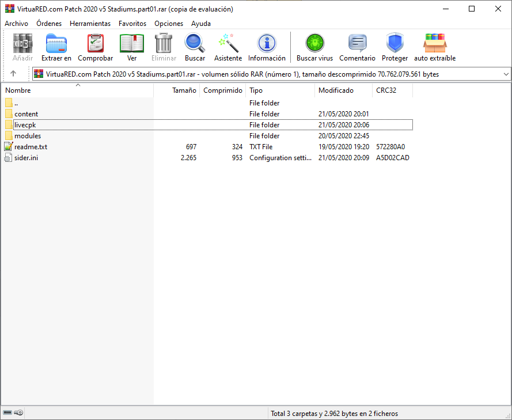Click the 'Configuration setti...' type cell
The image size is (512, 420).
[x=280, y=158]
